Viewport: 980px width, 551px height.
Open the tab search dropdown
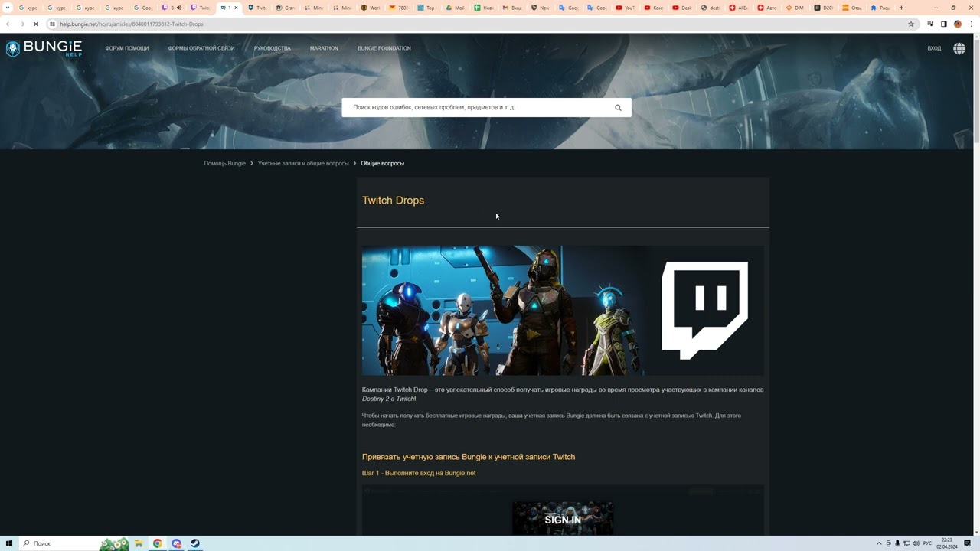point(8,8)
